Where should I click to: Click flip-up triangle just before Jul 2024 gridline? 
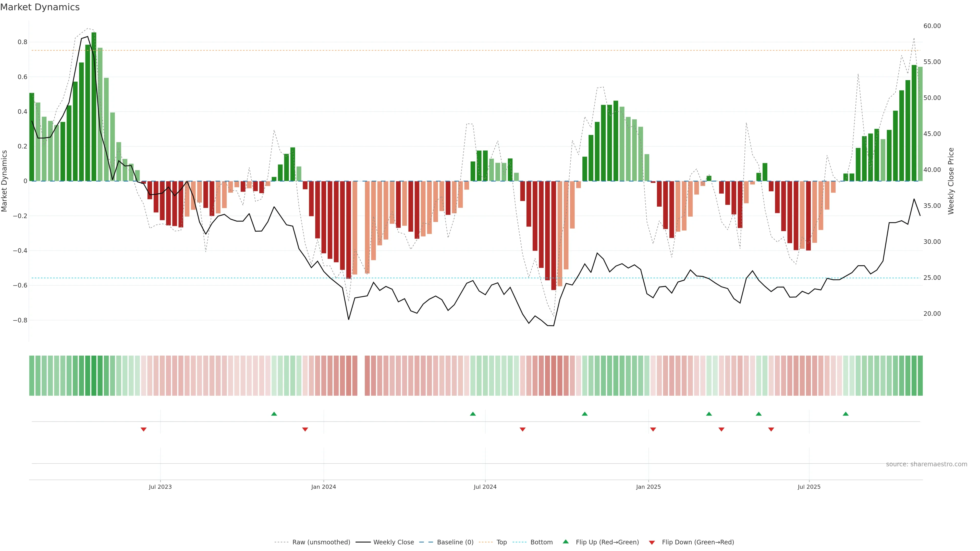coord(473,414)
